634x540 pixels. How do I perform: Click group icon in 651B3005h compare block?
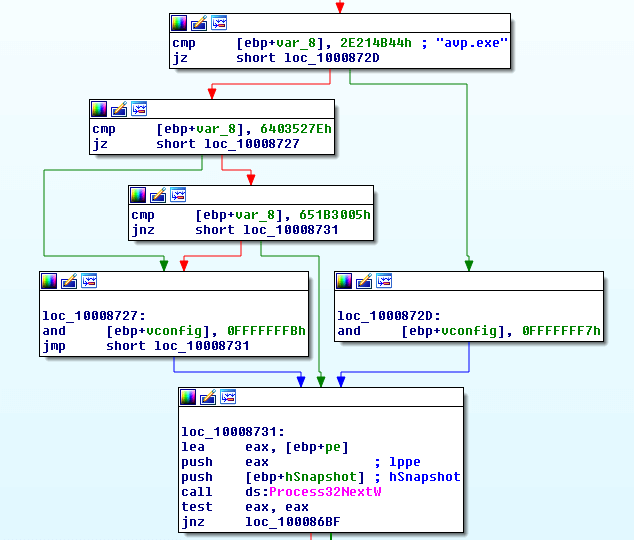click(178, 195)
